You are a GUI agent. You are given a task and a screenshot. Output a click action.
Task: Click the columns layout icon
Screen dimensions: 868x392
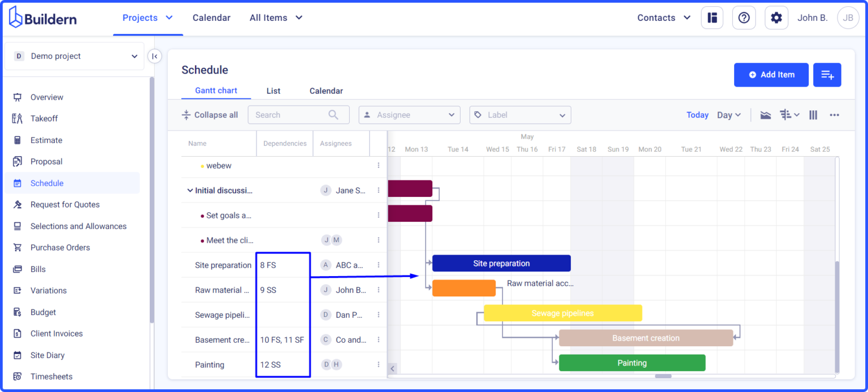(813, 115)
